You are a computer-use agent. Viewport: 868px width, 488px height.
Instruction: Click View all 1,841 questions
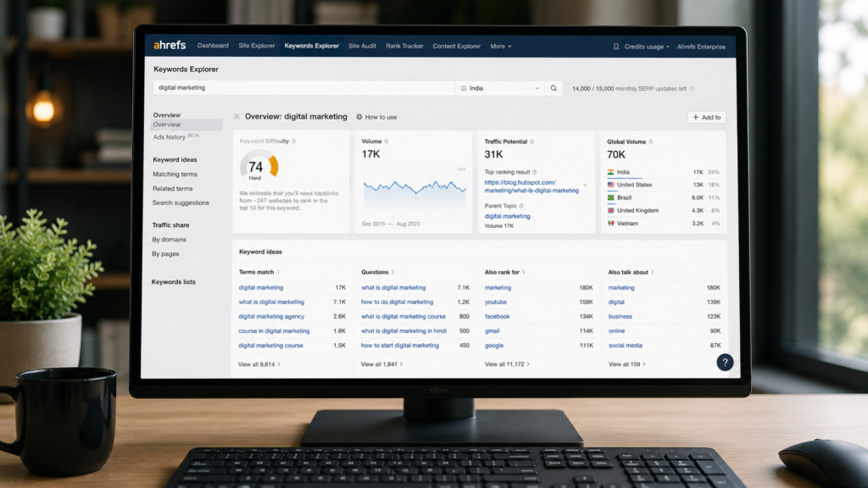[x=381, y=364]
